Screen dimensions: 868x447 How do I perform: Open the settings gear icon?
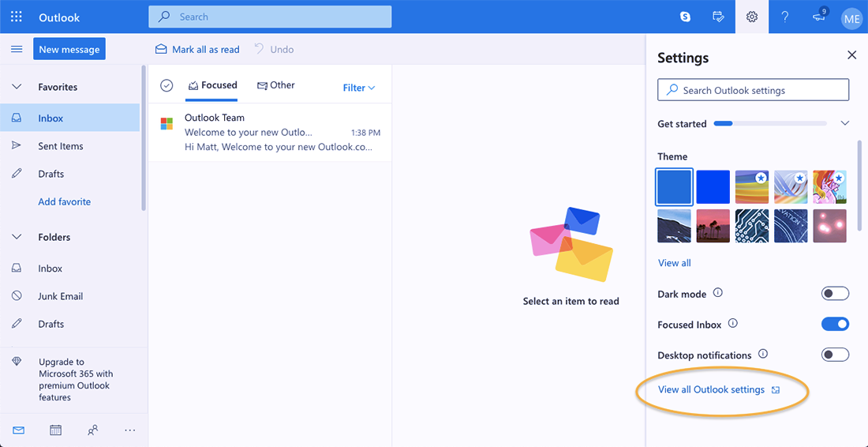tap(751, 17)
